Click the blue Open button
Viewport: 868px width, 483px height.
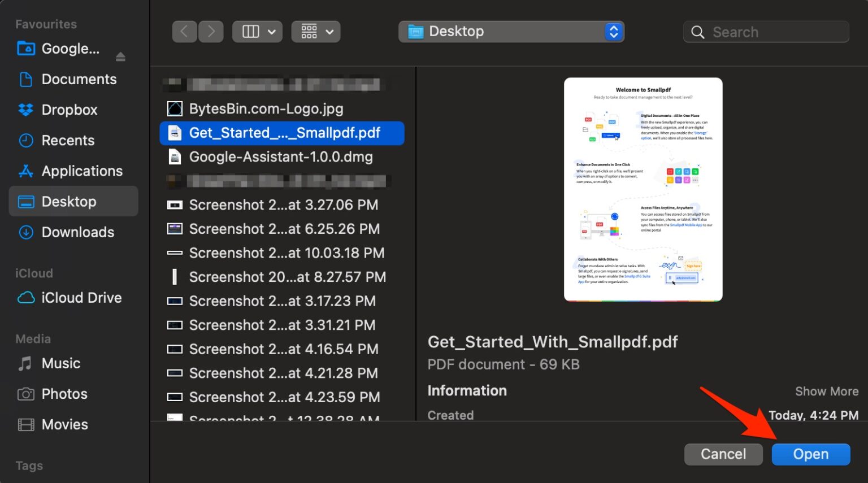[x=811, y=454]
